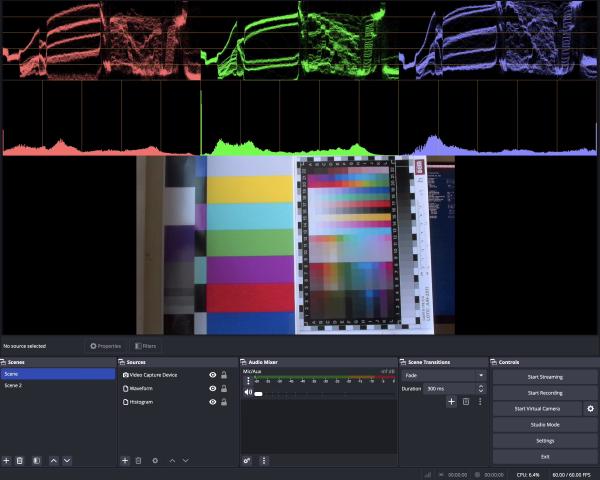600x480 pixels.
Task: Add a new scene with the plus icon
Action: click(x=6, y=460)
